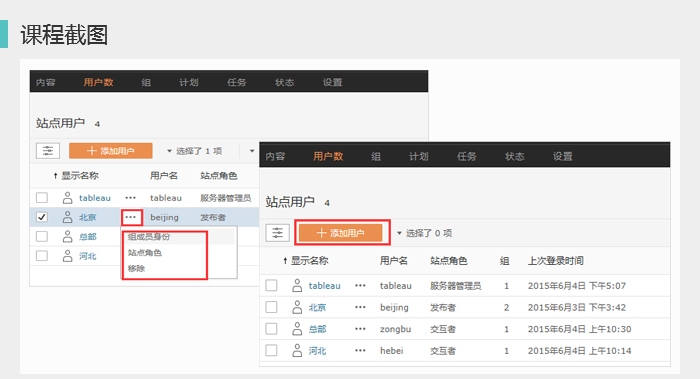This screenshot has width=700, height=379.
Task: Switch to the 任务 tab in the left window
Action: (x=236, y=82)
